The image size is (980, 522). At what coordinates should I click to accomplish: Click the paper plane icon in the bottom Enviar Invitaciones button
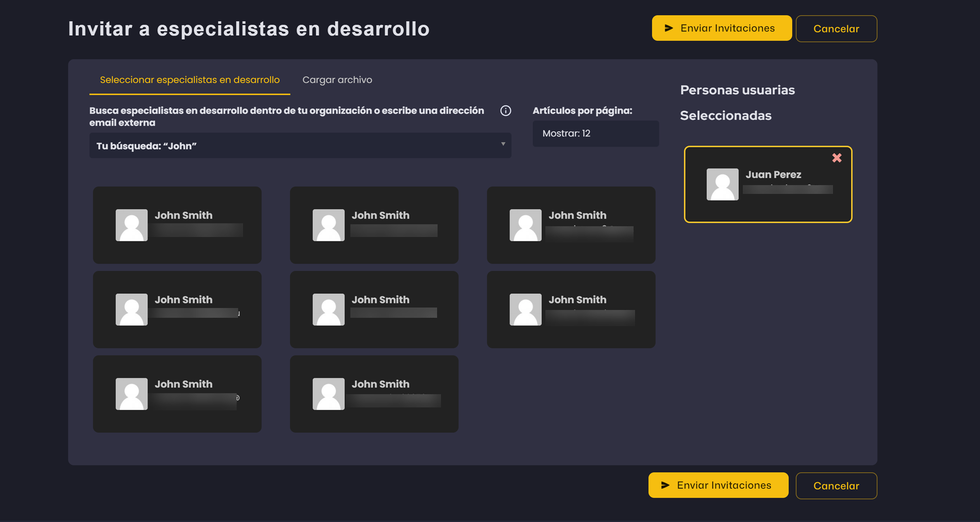(x=665, y=485)
